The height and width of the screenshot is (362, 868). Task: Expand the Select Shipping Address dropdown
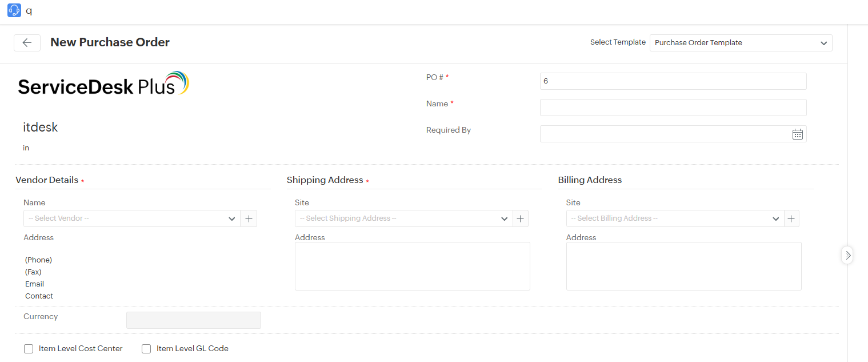(403, 218)
